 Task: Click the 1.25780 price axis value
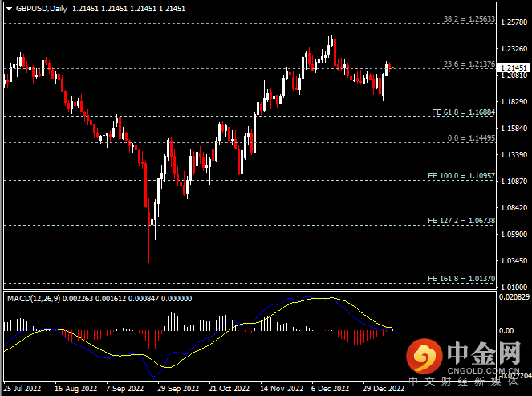tap(511, 22)
